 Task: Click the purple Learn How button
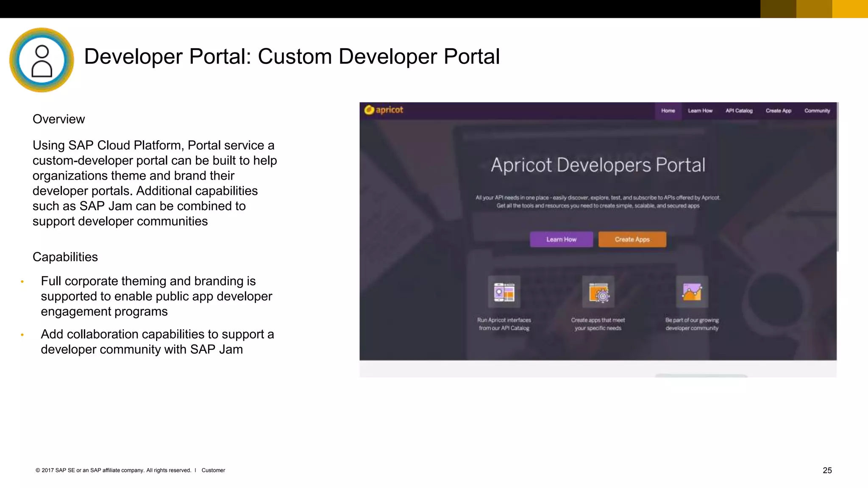561,239
